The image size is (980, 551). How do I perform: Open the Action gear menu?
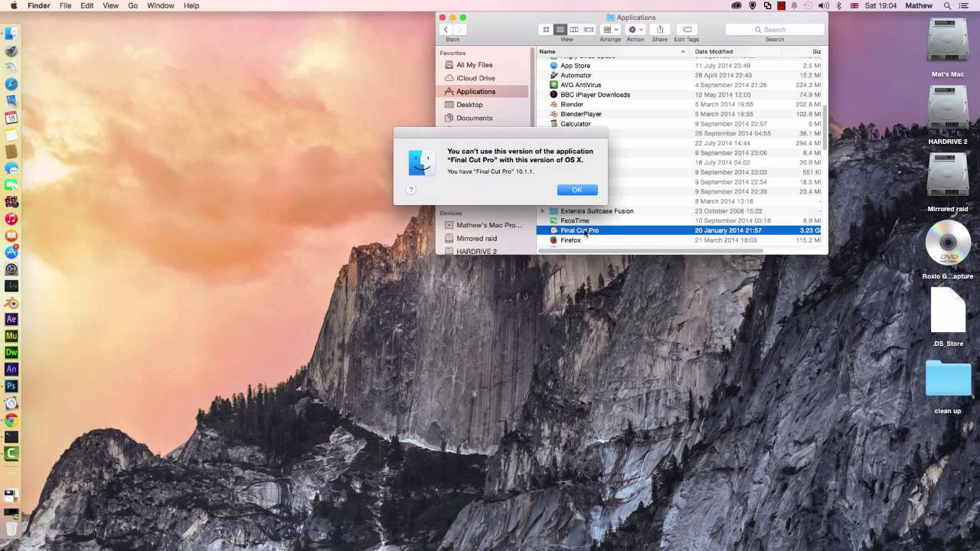coord(635,30)
